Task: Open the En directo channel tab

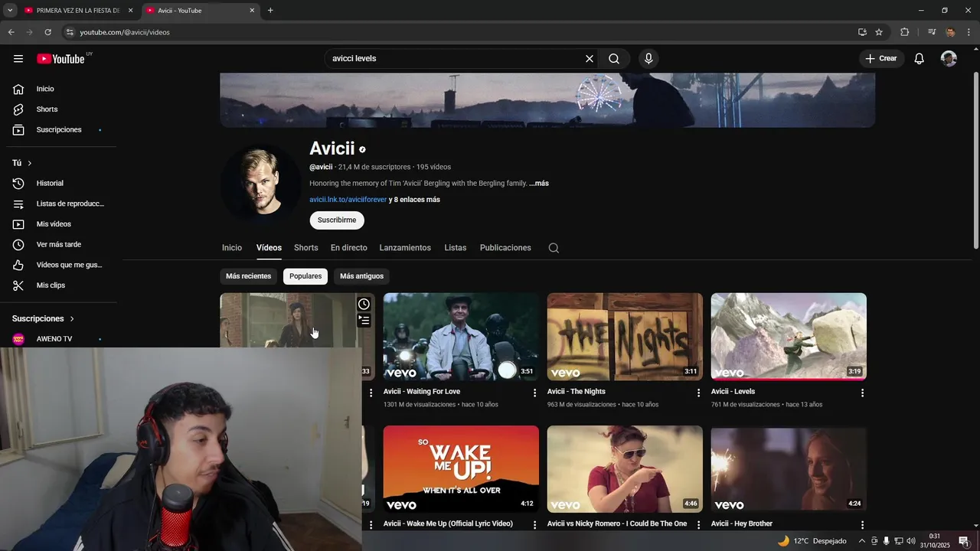Action: tap(349, 248)
